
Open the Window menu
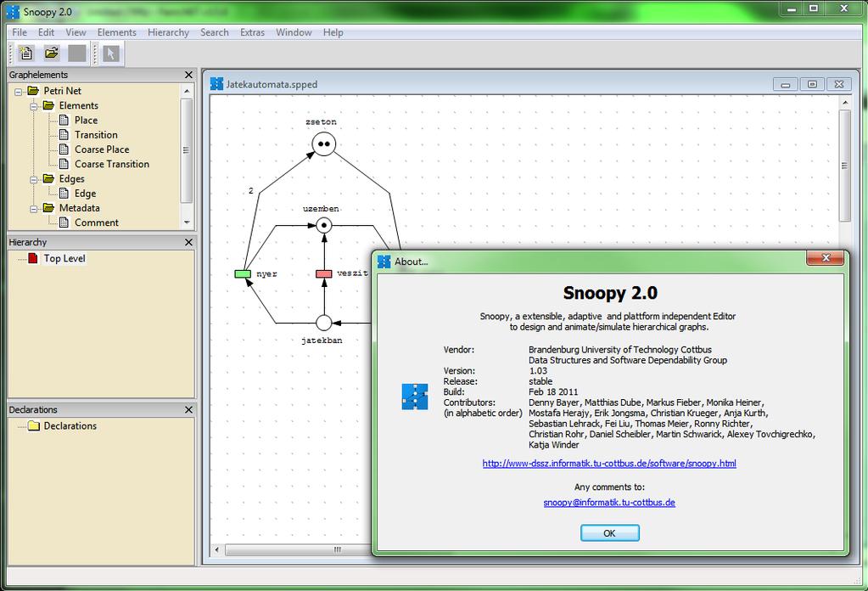click(294, 32)
